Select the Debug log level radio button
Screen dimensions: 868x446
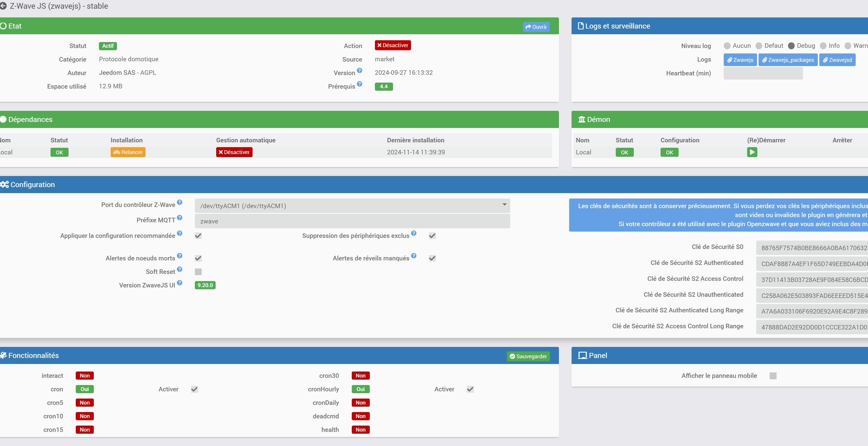791,46
